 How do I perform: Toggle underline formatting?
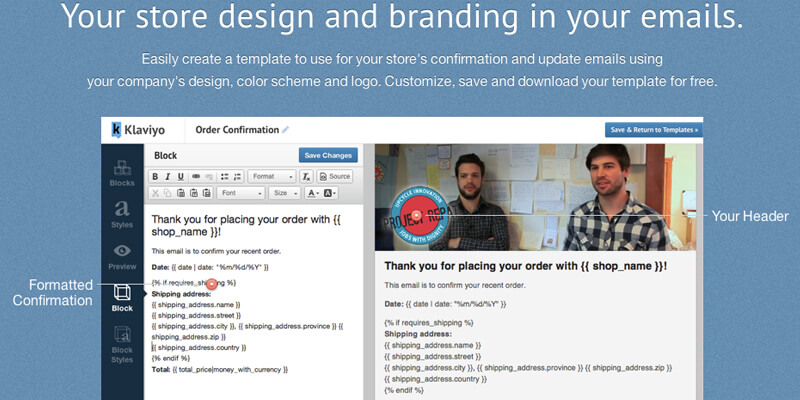[x=182, y=177]
